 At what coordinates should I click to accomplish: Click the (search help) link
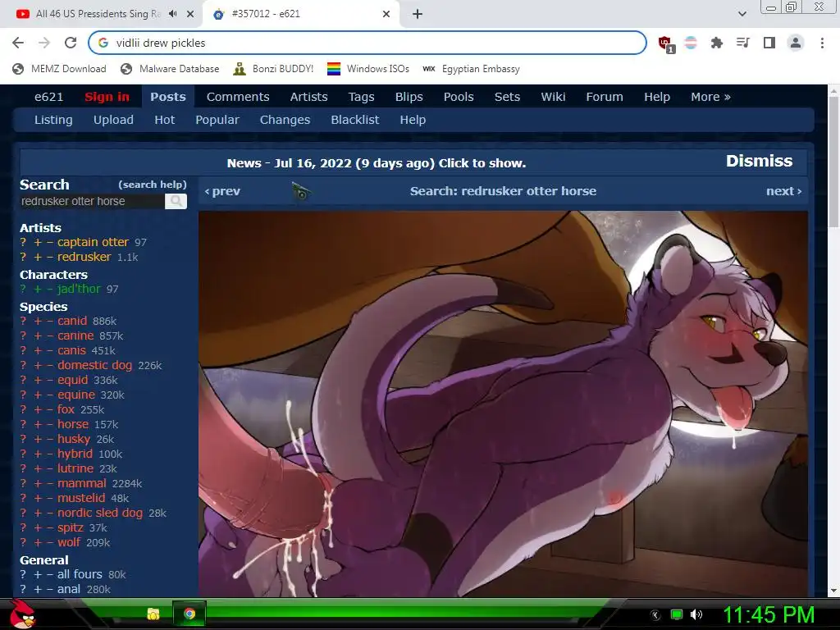click(152, 185)
